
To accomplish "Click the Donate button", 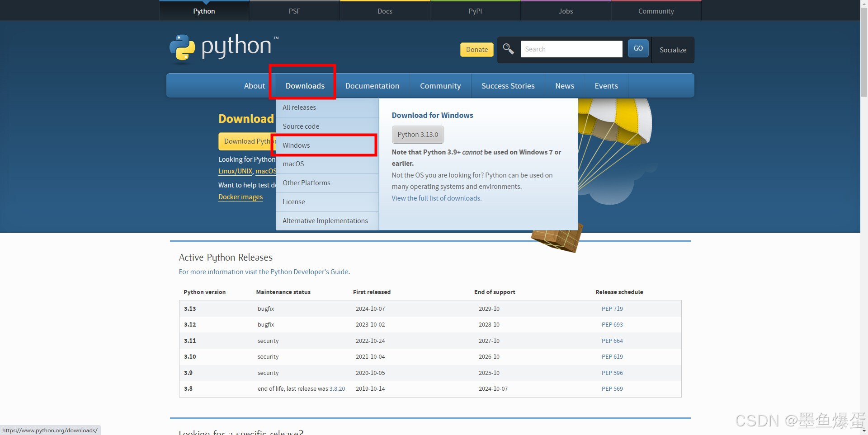I will click(477, 50).
